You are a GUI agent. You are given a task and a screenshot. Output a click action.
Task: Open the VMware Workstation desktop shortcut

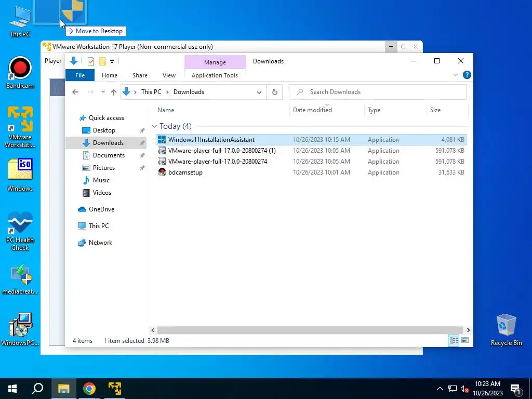pyautogui.click(x=20, y=127)
